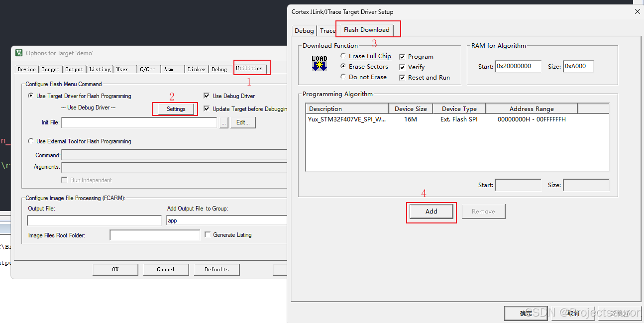
Task: Disable the Reset and Run checkbox
Action: [x=402, y=78]
